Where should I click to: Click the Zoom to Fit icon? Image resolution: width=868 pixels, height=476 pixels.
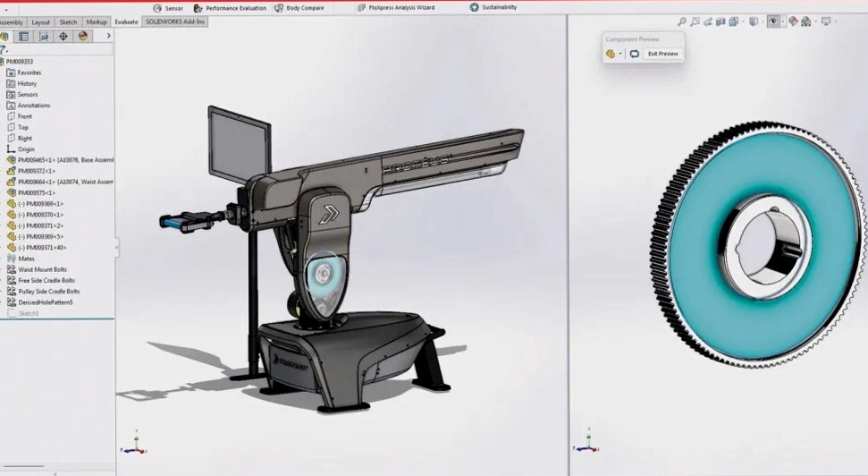682,21
